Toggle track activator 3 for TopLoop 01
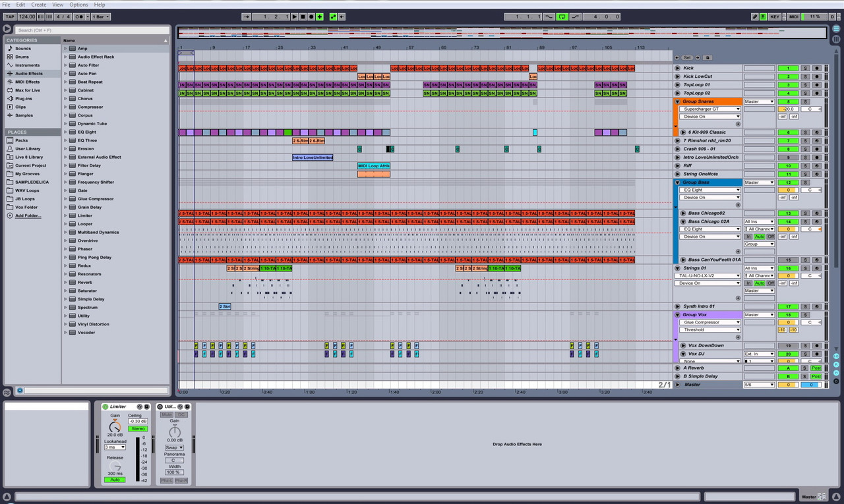Viewport: 844px width, 504px height. 787,85
